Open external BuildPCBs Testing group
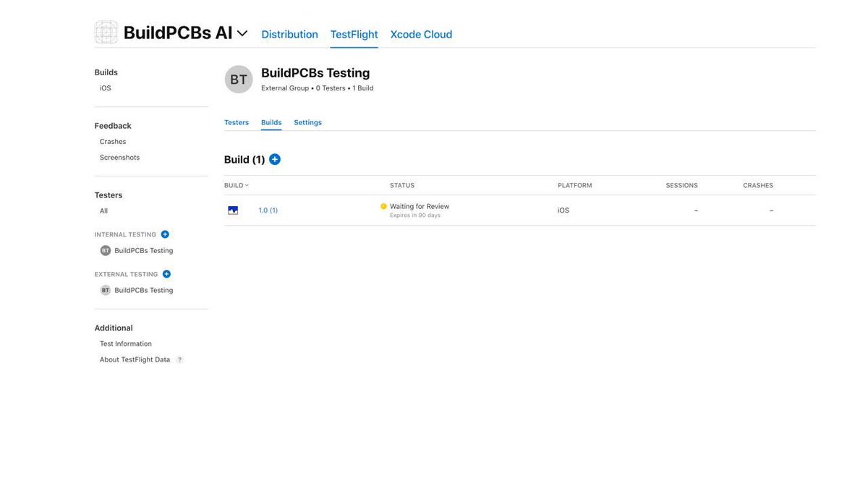The image size is (868, 491). click(144, 291)
